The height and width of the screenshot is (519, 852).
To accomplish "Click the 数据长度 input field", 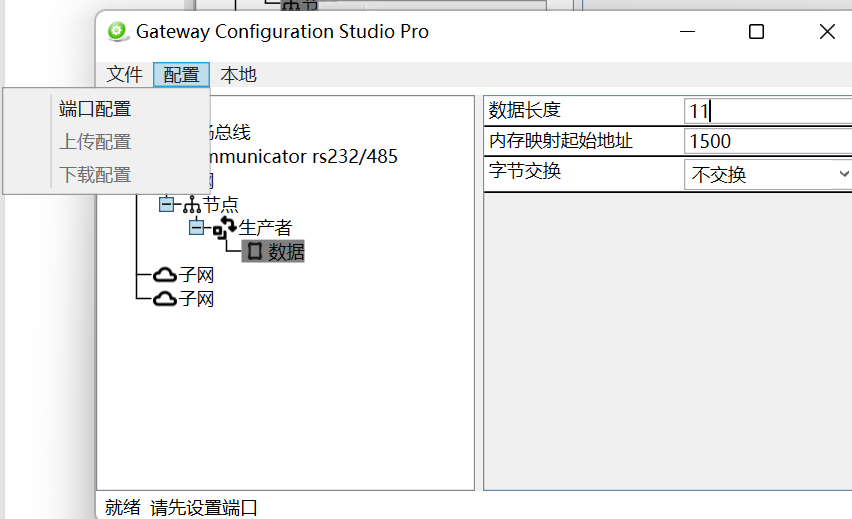I will (x=766, y=111).
